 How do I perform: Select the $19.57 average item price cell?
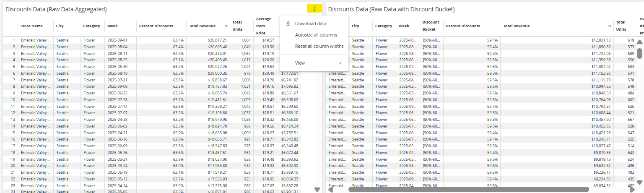click(265, 40)
